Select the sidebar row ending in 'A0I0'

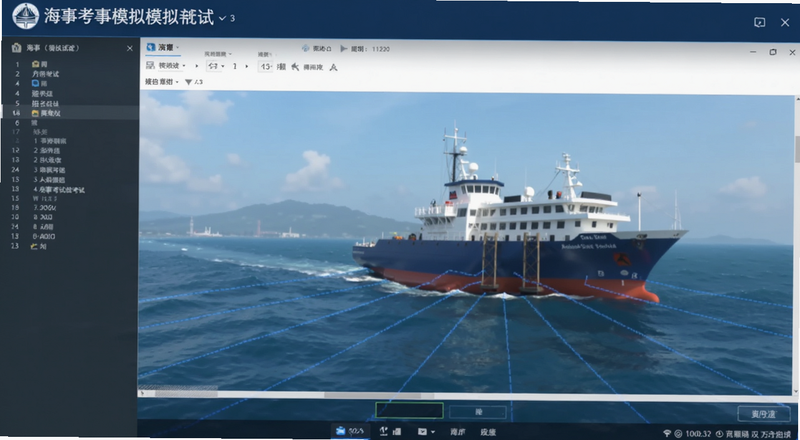coord(71,236)
